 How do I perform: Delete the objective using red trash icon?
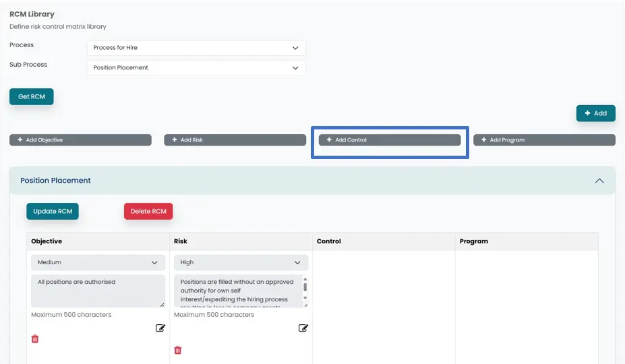(35, 339)
